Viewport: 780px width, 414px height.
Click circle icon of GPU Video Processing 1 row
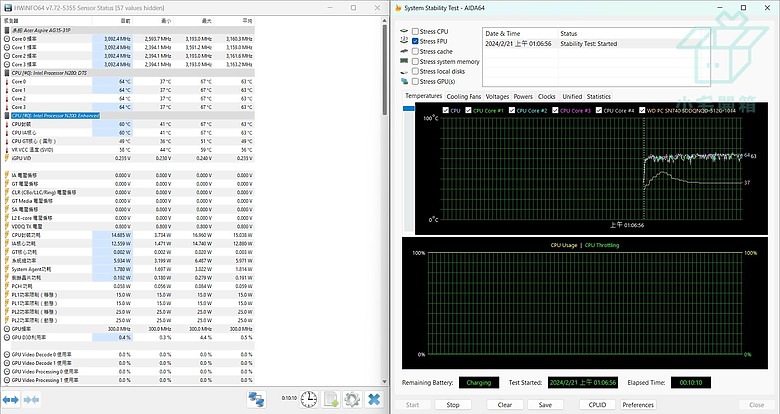(x=7, y=380)
